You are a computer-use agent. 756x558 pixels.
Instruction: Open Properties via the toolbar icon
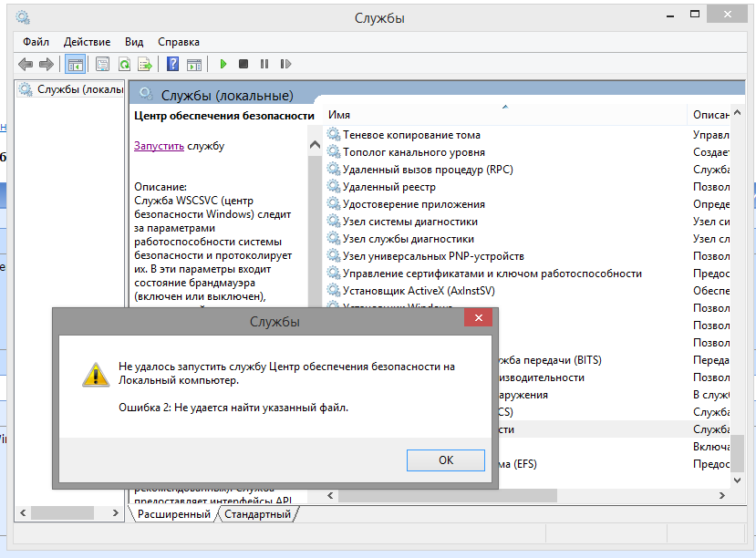pos(101,64)
